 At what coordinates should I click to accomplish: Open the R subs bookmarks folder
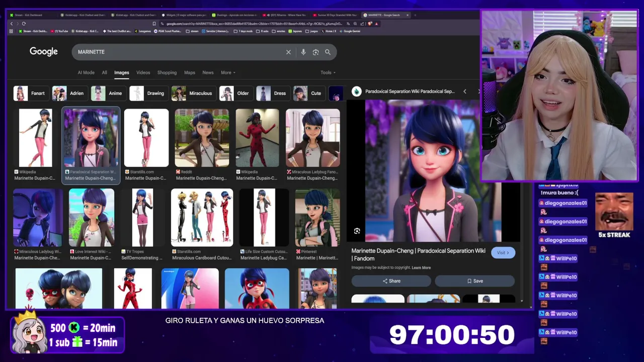(x=262, y=31)
